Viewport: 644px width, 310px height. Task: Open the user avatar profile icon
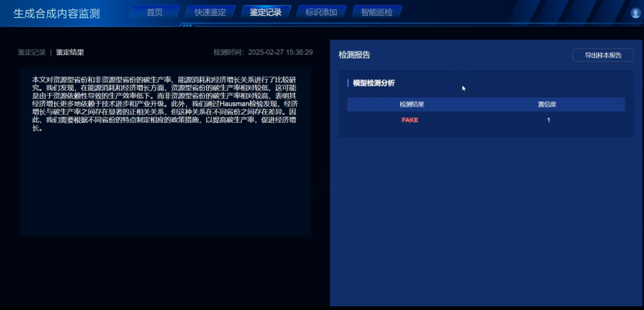[x=635, y=13]
